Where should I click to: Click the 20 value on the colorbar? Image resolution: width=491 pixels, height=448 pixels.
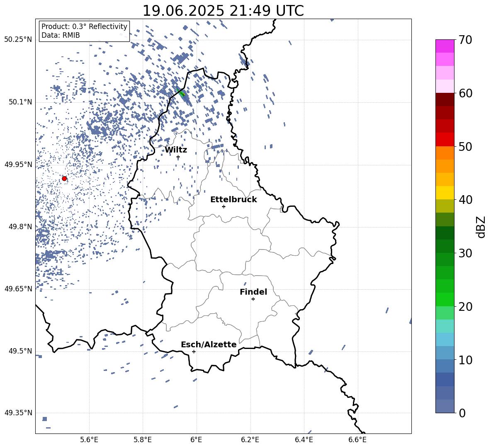click(465, 306)
